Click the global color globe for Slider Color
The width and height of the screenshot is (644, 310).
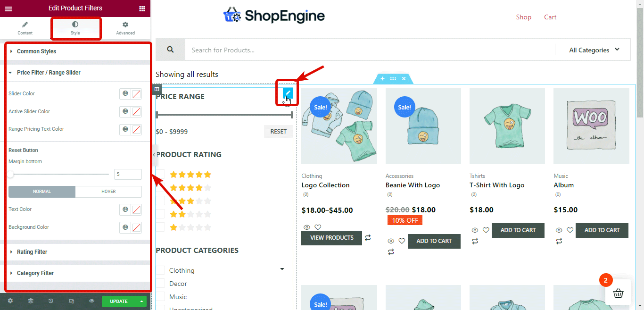click(x=125, y=93)
